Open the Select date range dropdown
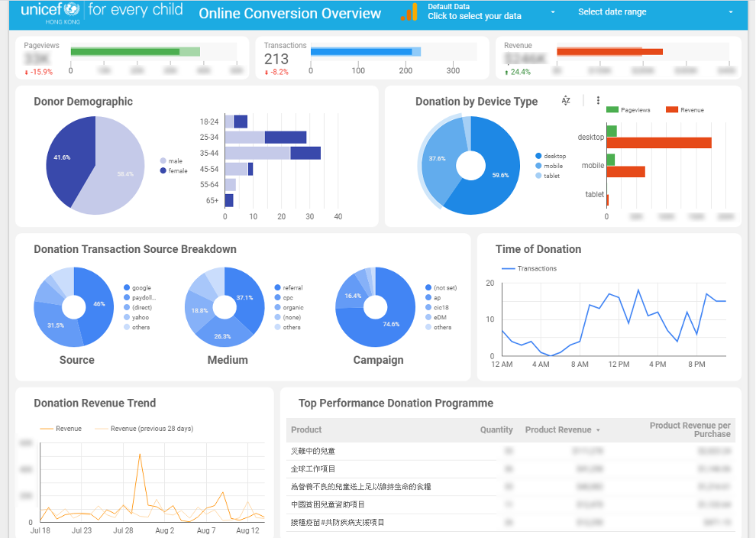Viewport: 756px width, 538px height. (655, 11)
